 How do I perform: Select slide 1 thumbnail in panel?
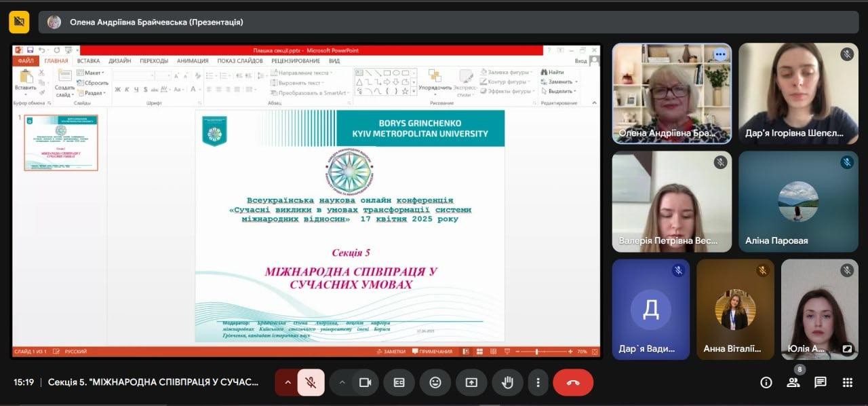(x=61, y=143)
